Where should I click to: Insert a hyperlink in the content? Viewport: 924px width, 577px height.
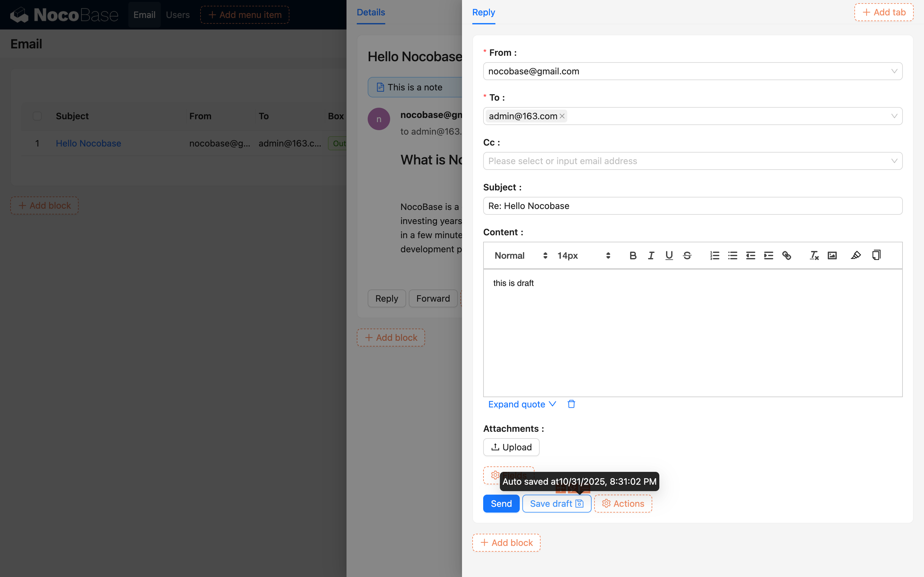pos(787,256)
